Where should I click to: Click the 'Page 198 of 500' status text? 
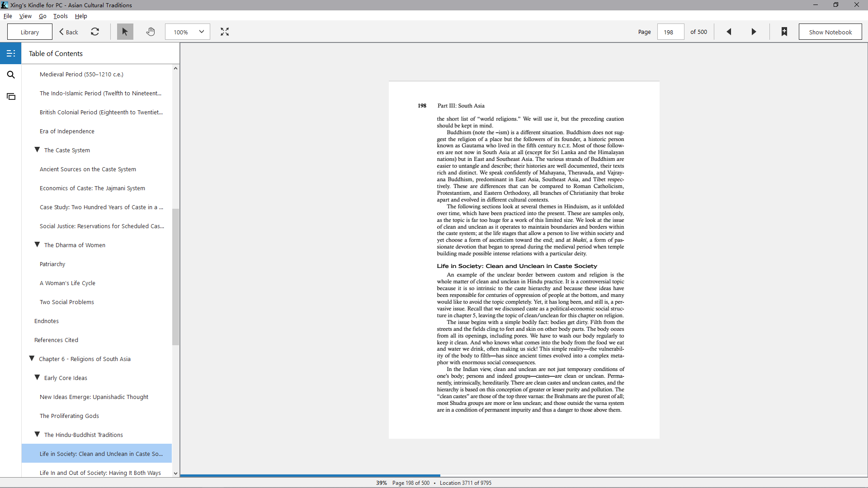tap(410, 483)
